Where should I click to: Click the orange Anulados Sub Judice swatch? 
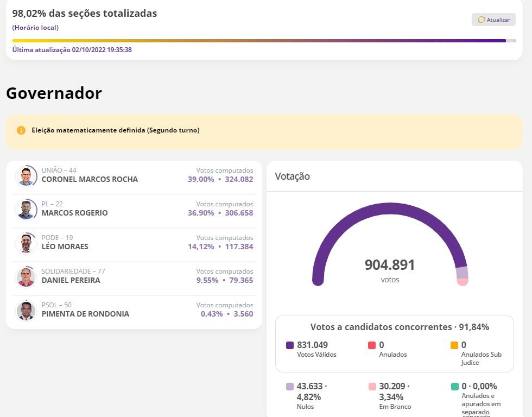tap(454, 345)
